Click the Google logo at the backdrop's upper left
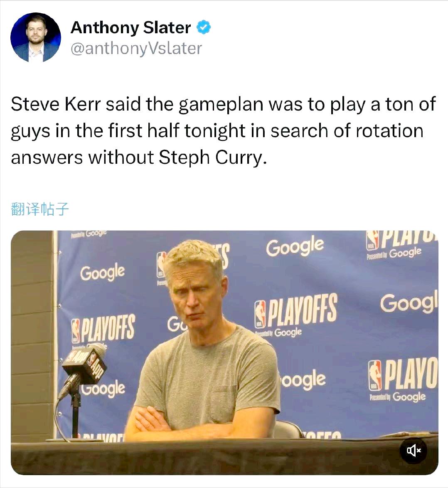Image resolution: width=448 pixels, height=488 pixels. [103, 272]
